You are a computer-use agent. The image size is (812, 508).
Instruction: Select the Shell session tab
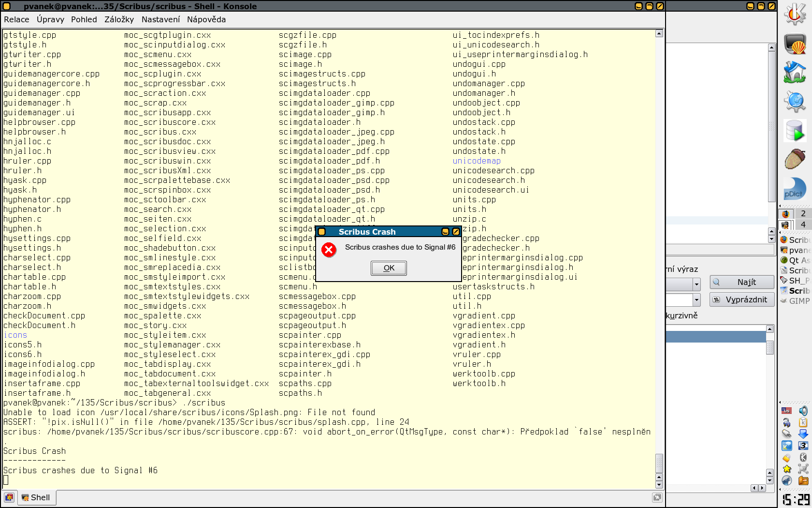[37, 497]
